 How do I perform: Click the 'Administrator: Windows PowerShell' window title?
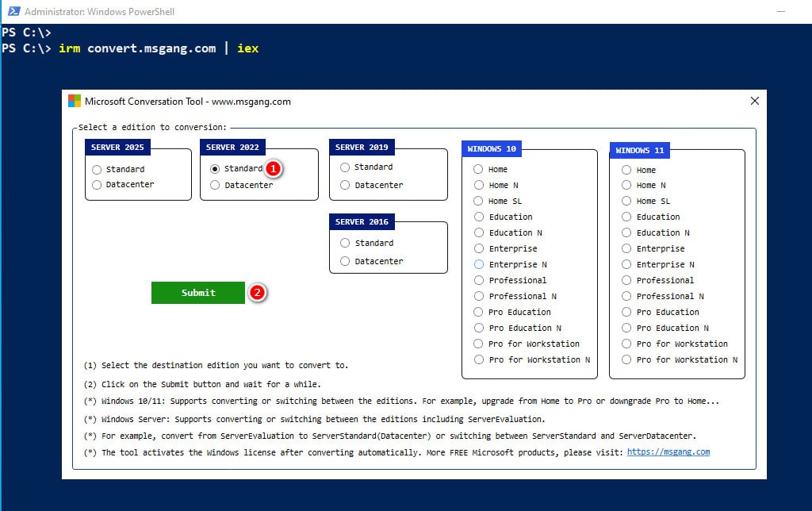click(x=99, y=11)
